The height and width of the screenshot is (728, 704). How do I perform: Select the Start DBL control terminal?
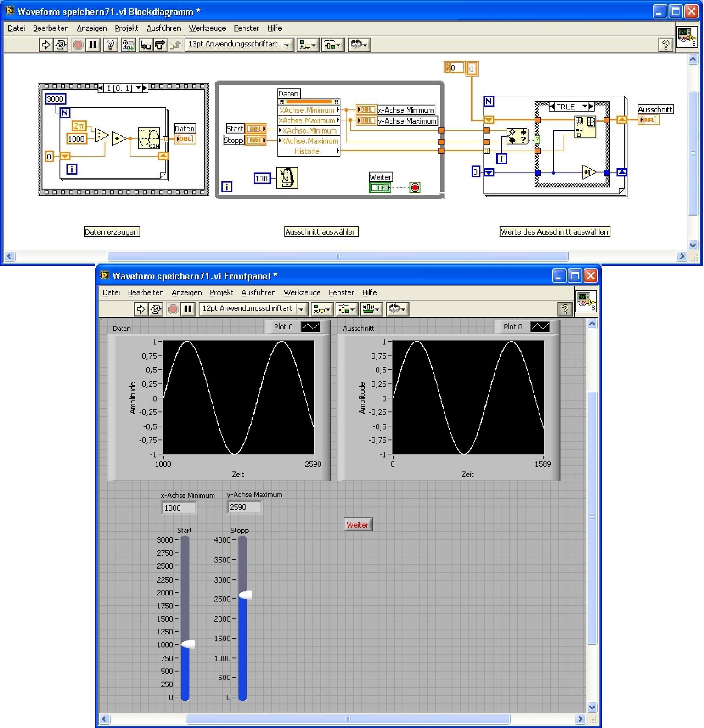coord(256,129)
